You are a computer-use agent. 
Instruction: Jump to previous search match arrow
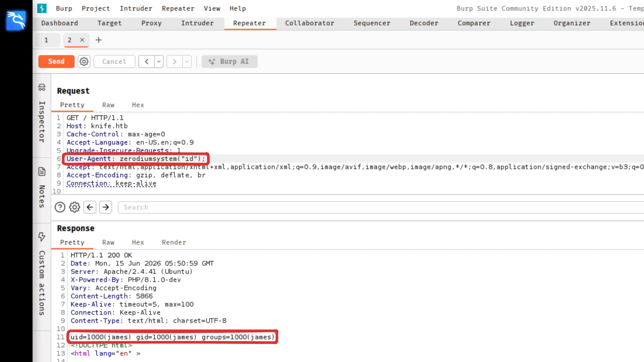pos(90,207)
